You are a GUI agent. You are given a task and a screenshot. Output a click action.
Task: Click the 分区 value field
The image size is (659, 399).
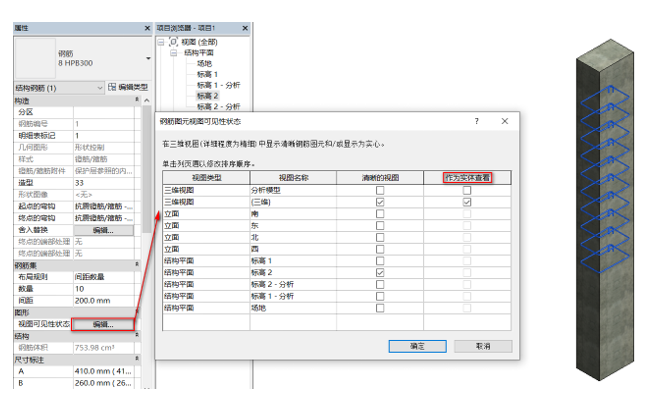point(104,112)
